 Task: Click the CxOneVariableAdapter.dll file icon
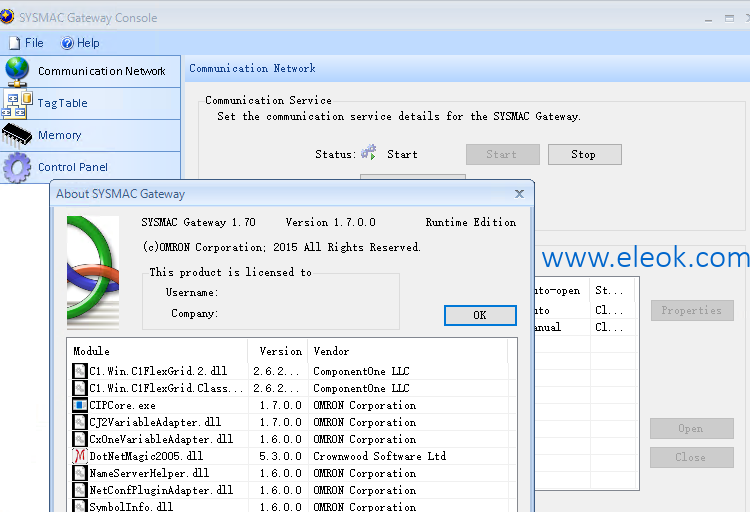click(x=79, y=439)
